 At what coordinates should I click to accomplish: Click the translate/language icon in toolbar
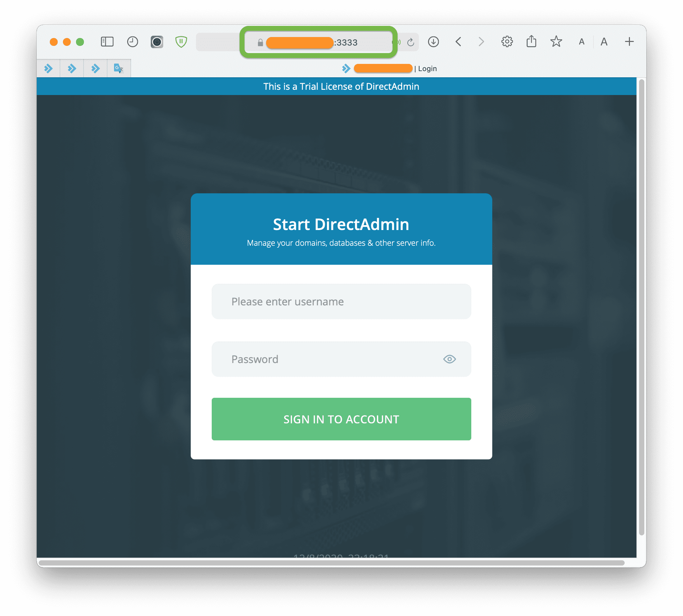(118, 68)
